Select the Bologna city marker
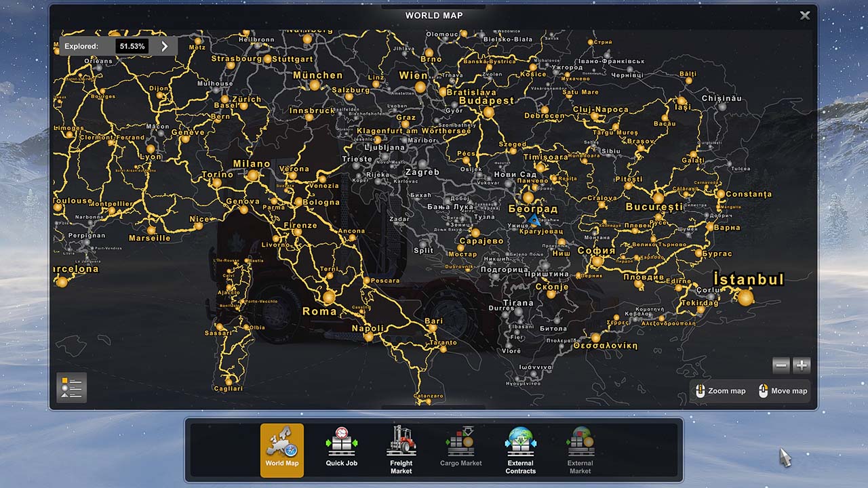 click(298, 202)
